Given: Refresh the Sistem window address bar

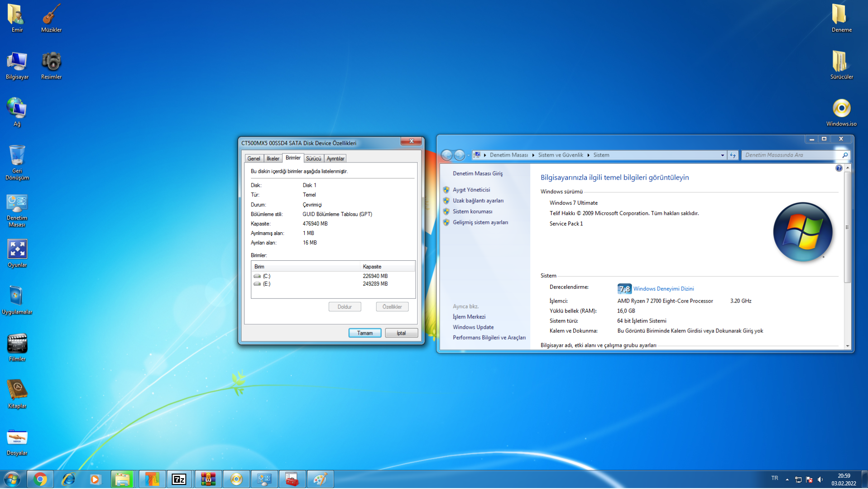Looking at the screenshot, I should [733, 155].
